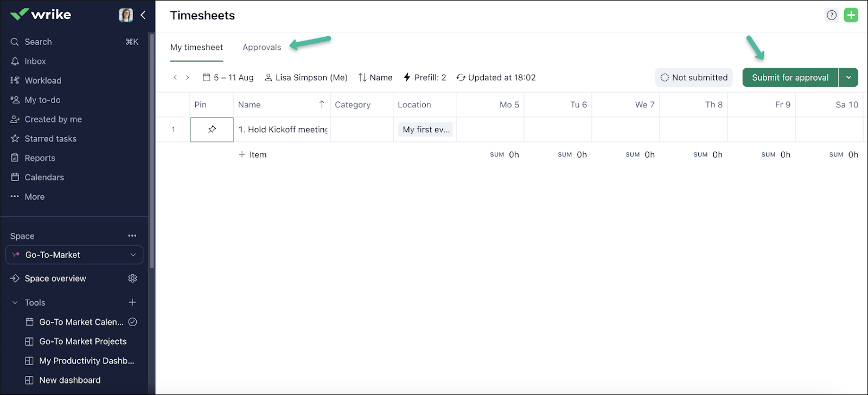Image resolution: width=868 pixels, height=395 pixels.
Task: Open the space settings gear
Action: click(132, 279)
